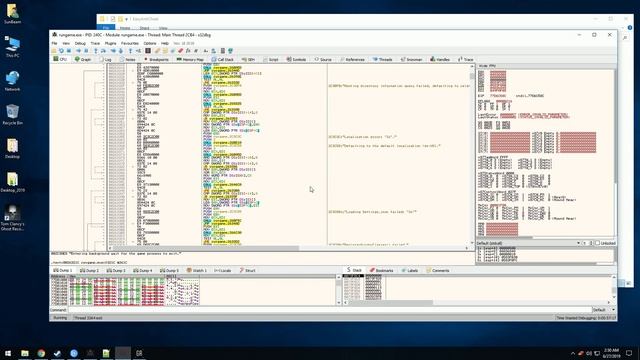Click the File tab in the Explorer window
640x360 pixels.
tap(106, 28)
